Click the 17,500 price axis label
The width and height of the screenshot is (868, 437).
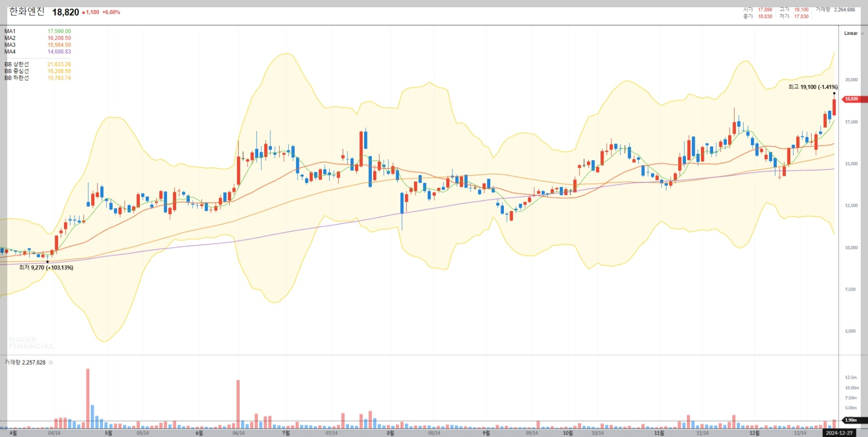click(851, 122)
